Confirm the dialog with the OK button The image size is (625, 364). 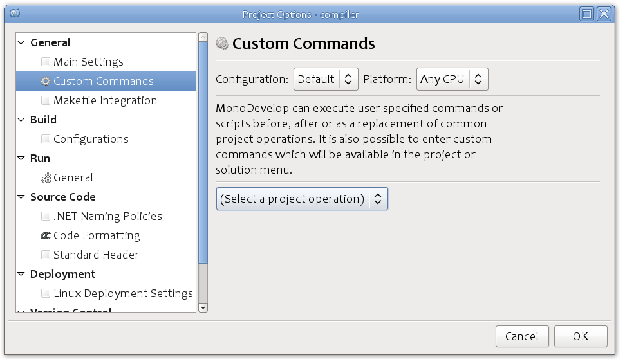[x=581, y=336]
